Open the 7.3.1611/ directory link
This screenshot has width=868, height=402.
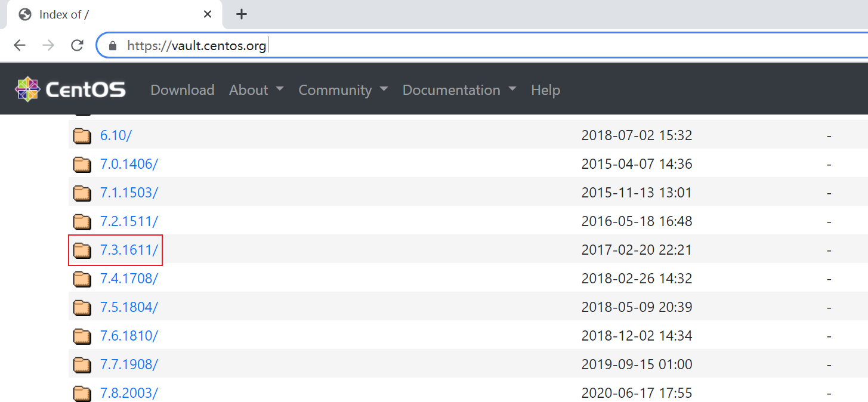(x=129, y=250)
